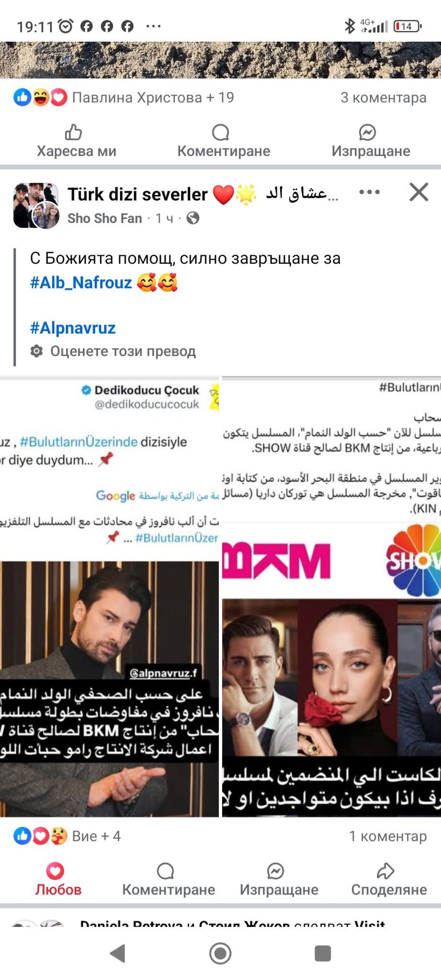Tap Оценете този превод gear option
Viewport: 441px width, 980px height.
pos(113,351)
